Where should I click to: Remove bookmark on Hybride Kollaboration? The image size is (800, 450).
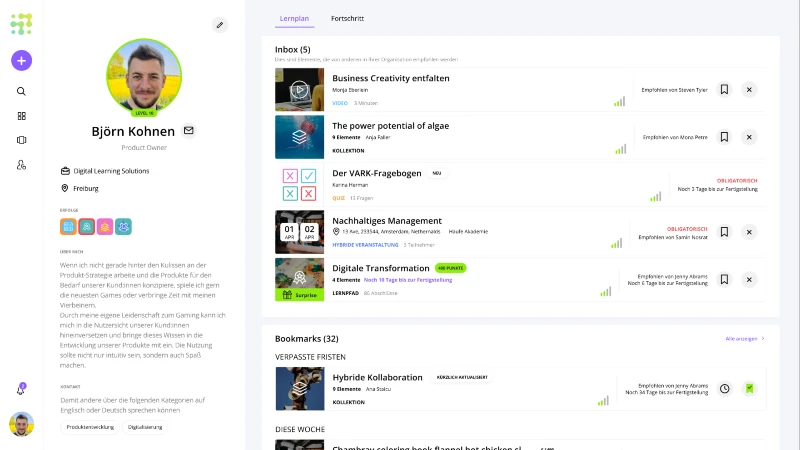(749, 389)
